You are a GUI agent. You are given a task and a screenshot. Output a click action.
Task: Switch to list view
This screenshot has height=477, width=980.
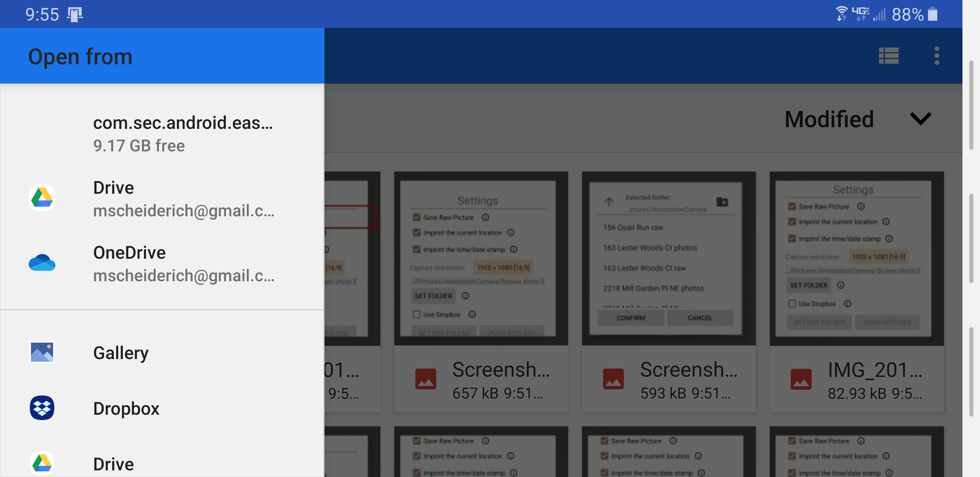click(889, 56)
